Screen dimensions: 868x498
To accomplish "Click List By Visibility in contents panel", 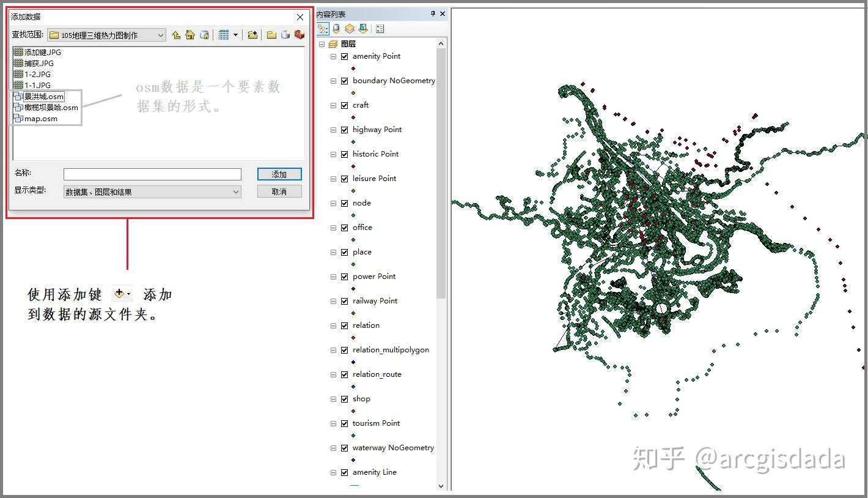I will (x=349, y=29).
